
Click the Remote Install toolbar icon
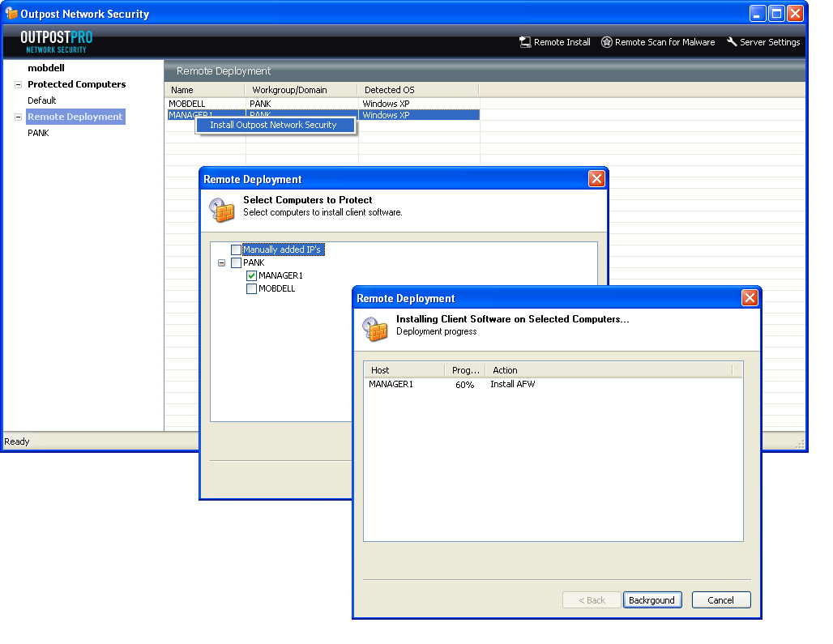pyautogui.click(x=525, y=42)
